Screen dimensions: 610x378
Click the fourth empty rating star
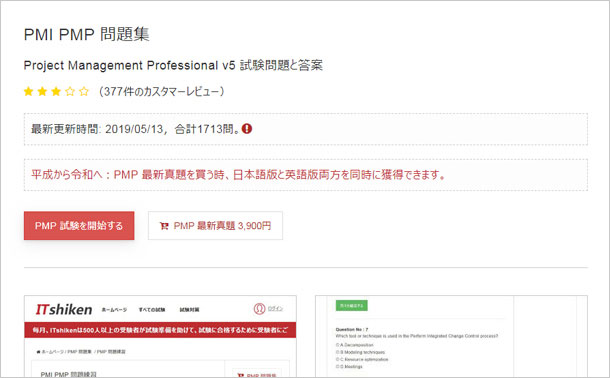click(70, 91)
